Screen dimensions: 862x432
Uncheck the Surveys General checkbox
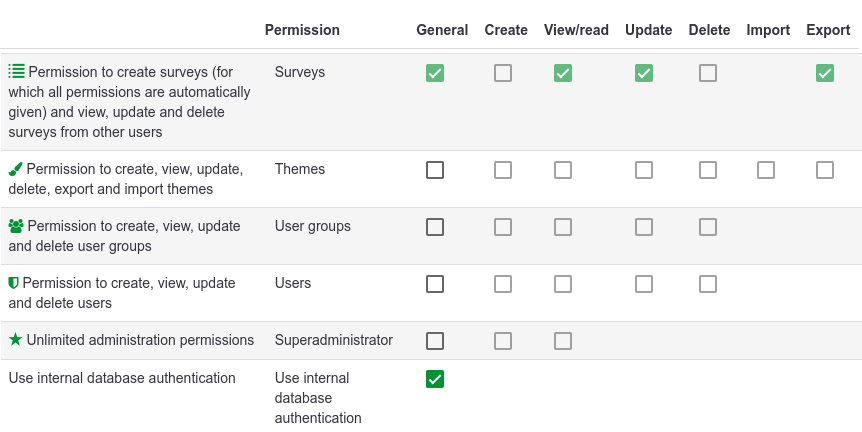(x=435, y=73)
